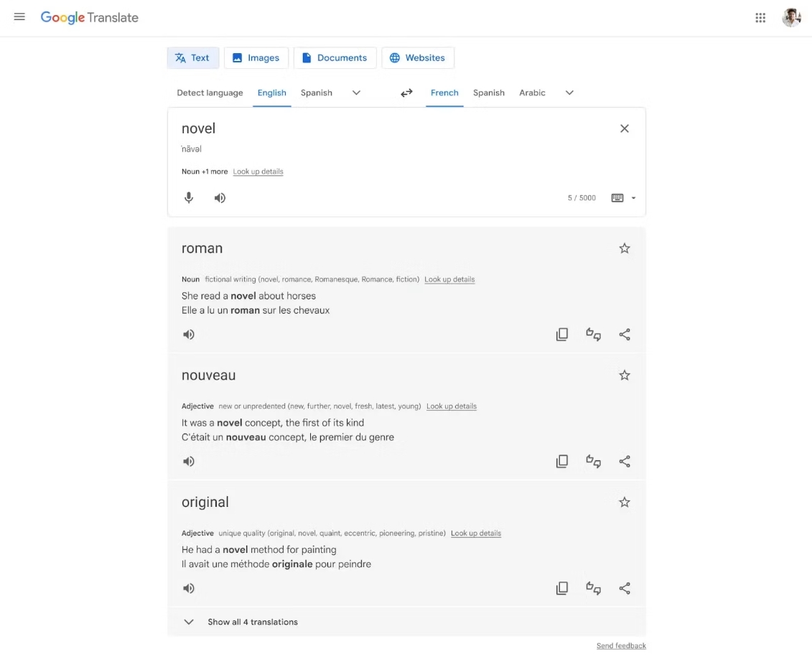The width and height of the screenshot is (812, 659).
Task: Click the microphone icon to use voice input
Action: (x=189, y=197)
